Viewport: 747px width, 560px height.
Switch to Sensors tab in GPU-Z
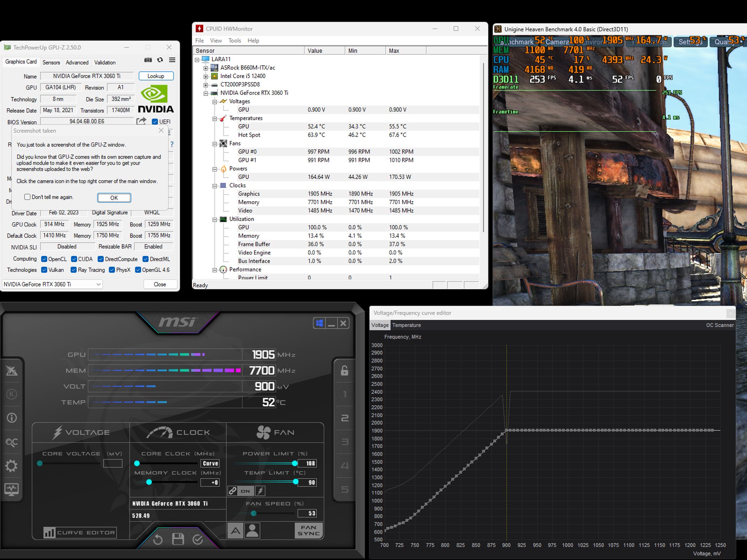tap(51, 62)
